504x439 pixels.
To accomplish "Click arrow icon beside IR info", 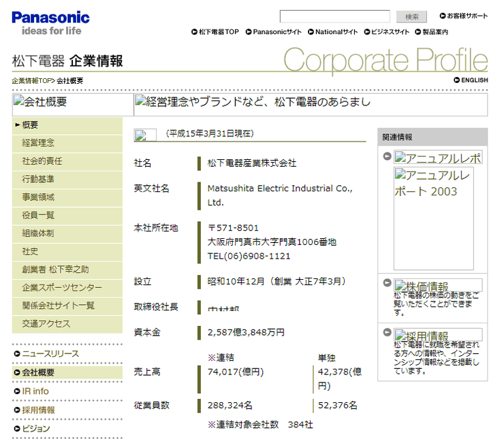I will pos(17,391).
